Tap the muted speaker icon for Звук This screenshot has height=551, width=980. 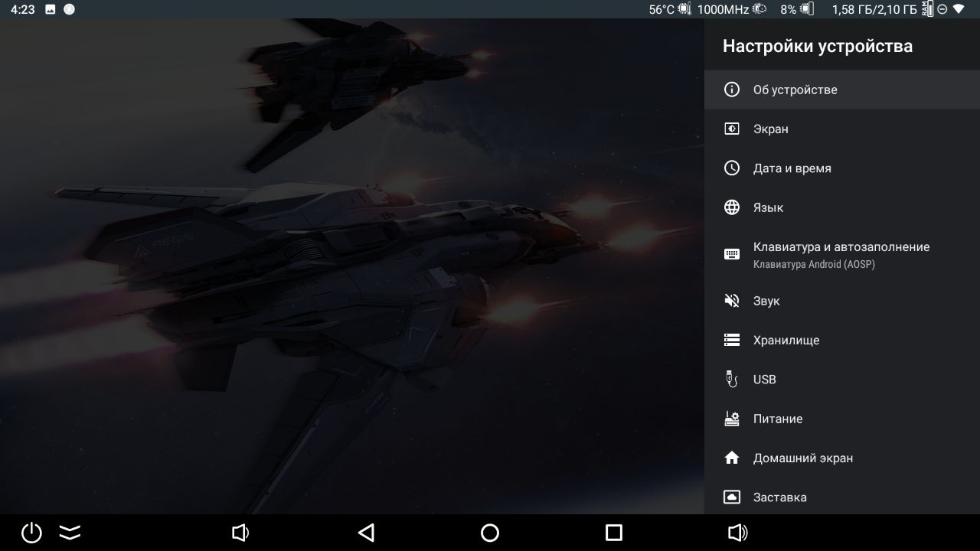pyautogui.click(x=732, y=301)
